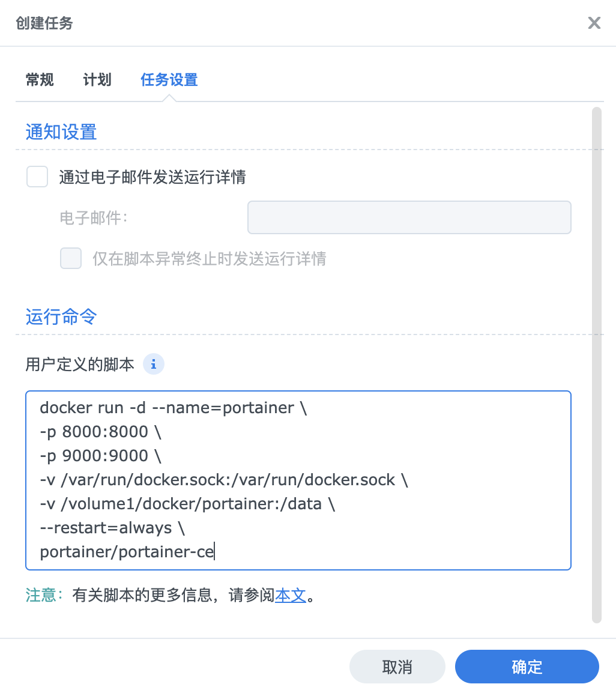
Task: Click the "-p 9000:9000" script line
Action: pyautogui.click(x=101, y=456)
